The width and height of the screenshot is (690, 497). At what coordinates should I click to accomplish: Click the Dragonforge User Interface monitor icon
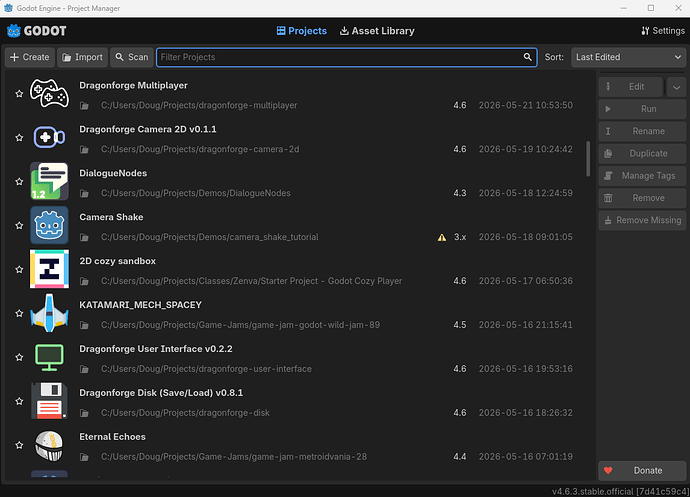[x=49, y=357]
